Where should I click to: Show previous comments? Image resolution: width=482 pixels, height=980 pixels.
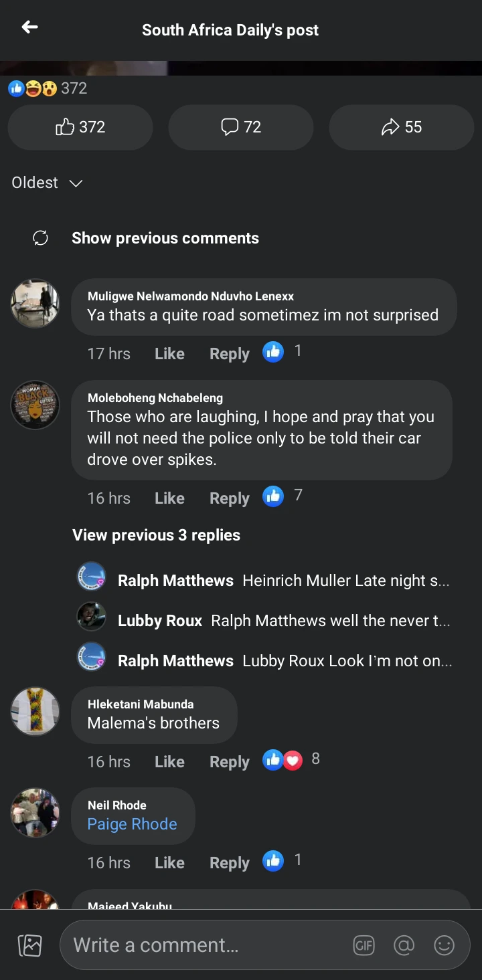(165, 238)
